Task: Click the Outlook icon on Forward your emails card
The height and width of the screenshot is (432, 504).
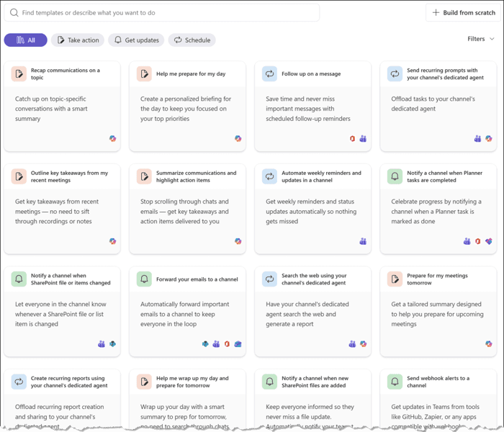Action: [238, 344]
